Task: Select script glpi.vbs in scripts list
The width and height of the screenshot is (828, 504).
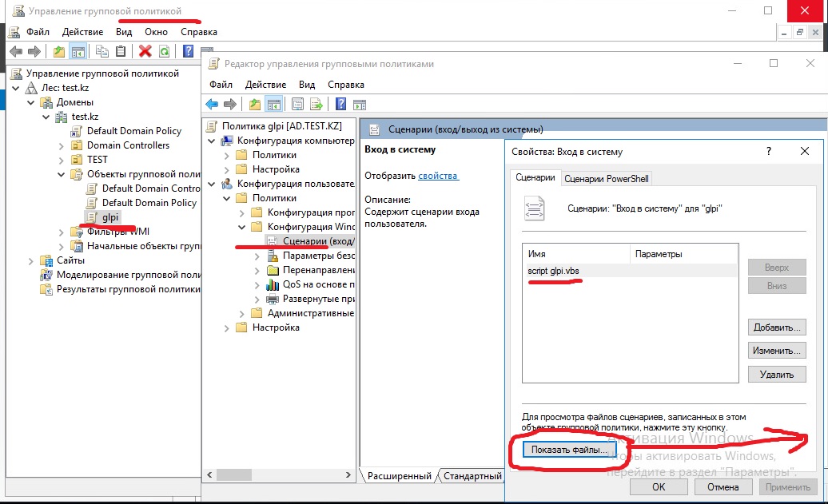Action: (553, 271)
